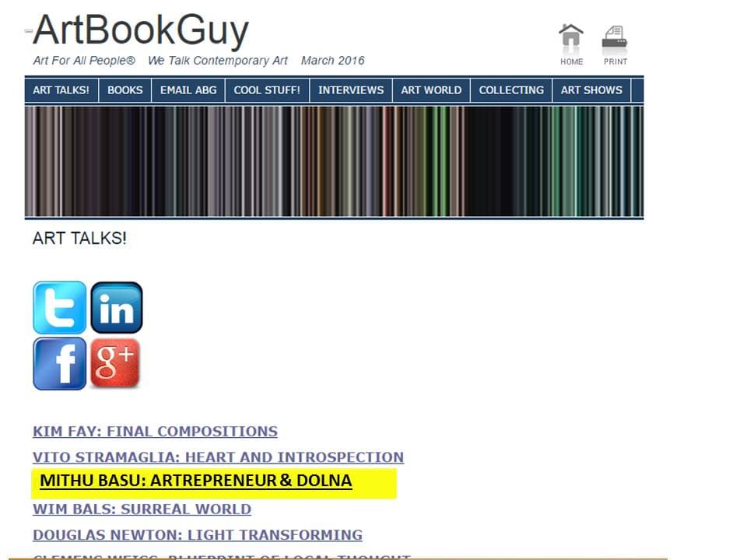The width and height of the screenshot is (747, 560).
Task: Open Vito Stramaglia: Heart and Introspection link
Action: pos(218,457)
